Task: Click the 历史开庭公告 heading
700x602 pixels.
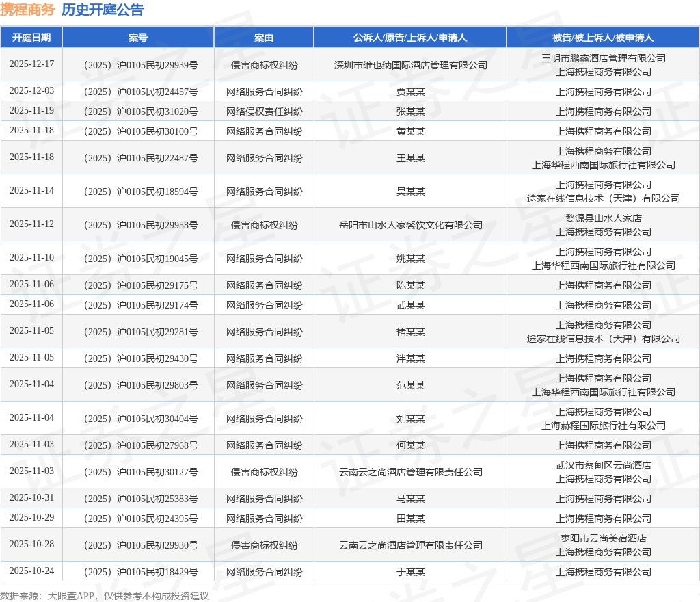Action: (x=103, y=10)
